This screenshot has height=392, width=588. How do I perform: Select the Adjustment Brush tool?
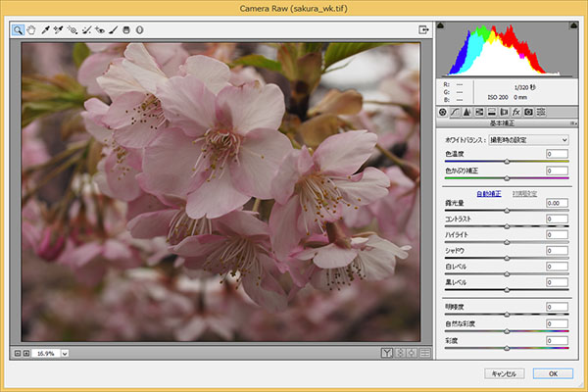113,29
